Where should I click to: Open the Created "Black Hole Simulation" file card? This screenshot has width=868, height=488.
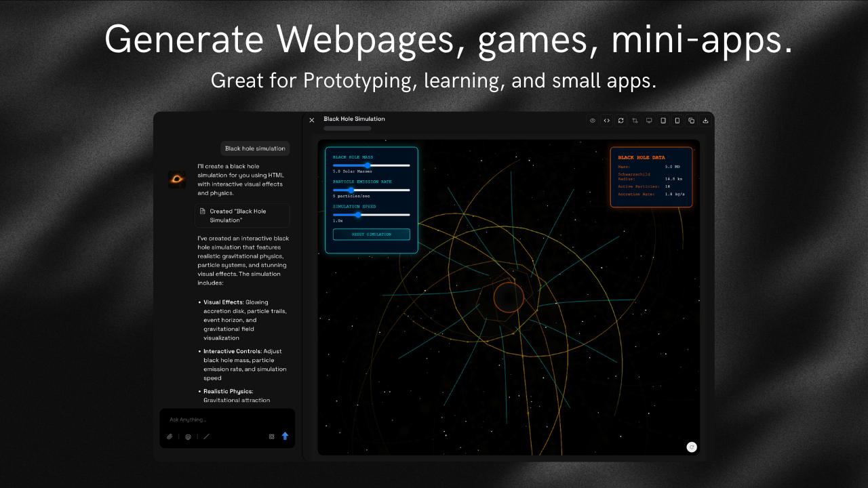point(242,216)
